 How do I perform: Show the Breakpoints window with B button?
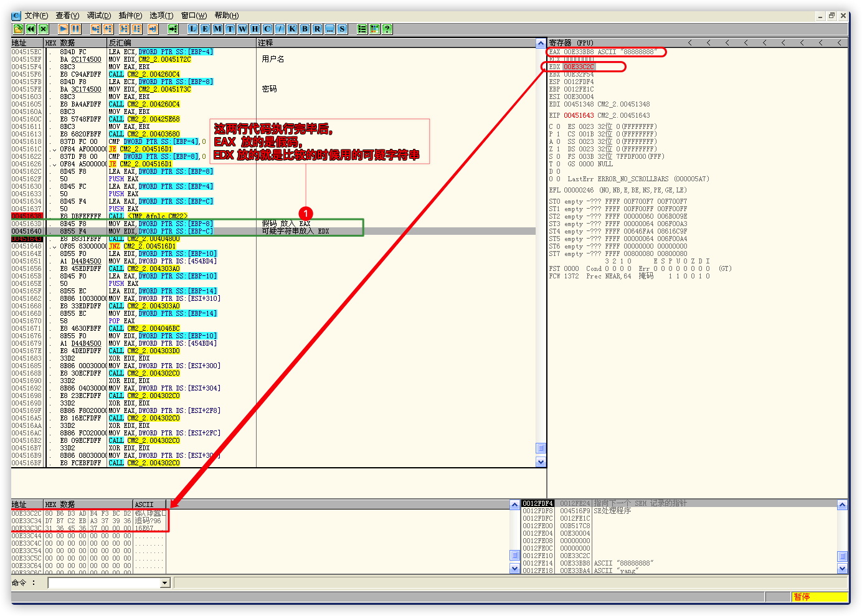click(305, 29)
